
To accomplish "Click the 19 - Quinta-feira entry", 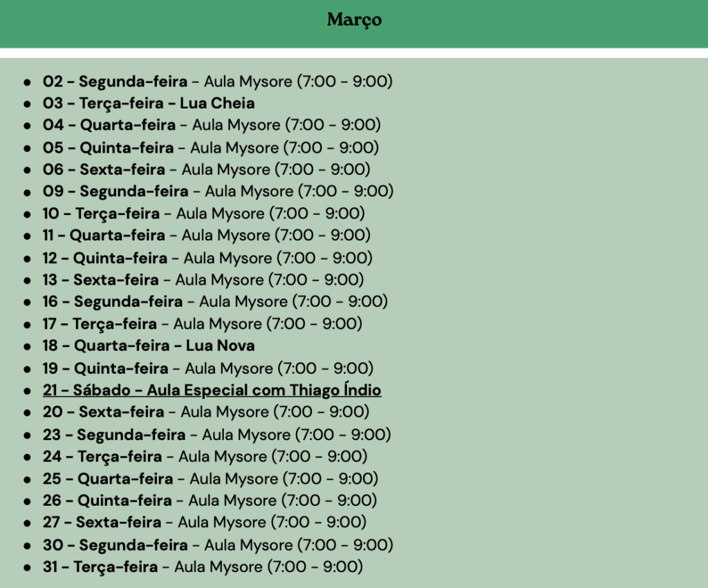I will pyautogui.click(x=208, y=368).
